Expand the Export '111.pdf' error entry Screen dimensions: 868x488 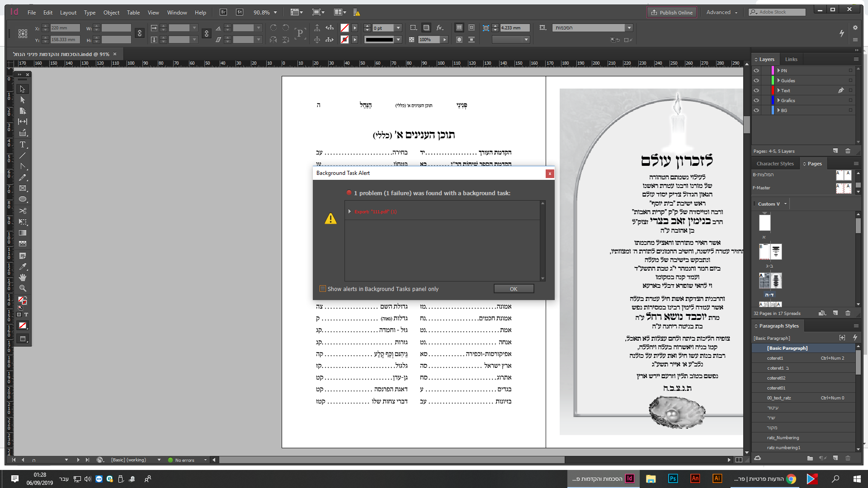pyautogui.click(x=349, y=211)
